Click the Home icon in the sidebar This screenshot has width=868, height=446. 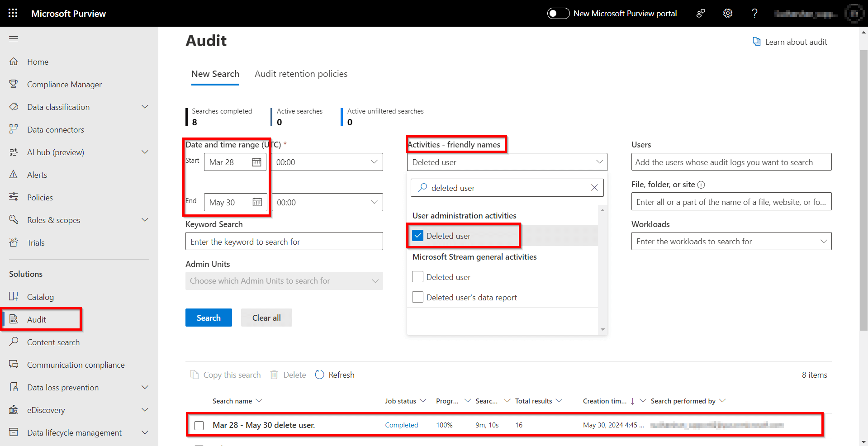coord(14,62)
